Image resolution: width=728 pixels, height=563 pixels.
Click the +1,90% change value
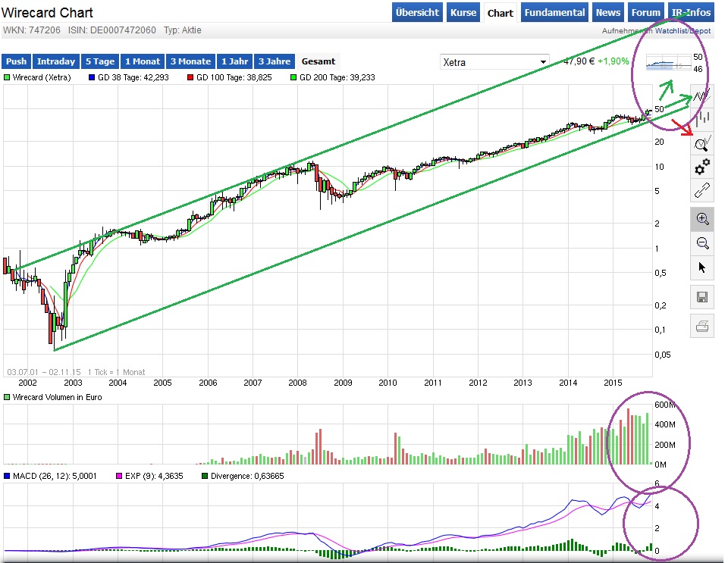[613, 61]
